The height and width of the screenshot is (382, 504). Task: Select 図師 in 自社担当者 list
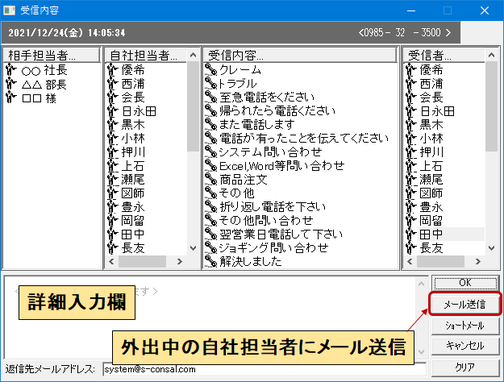click(x=133, y=193)
